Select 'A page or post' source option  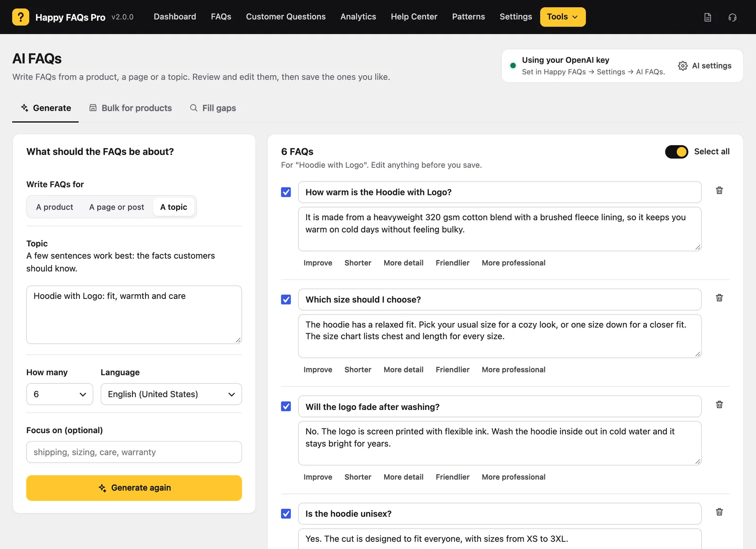point(117,207)
